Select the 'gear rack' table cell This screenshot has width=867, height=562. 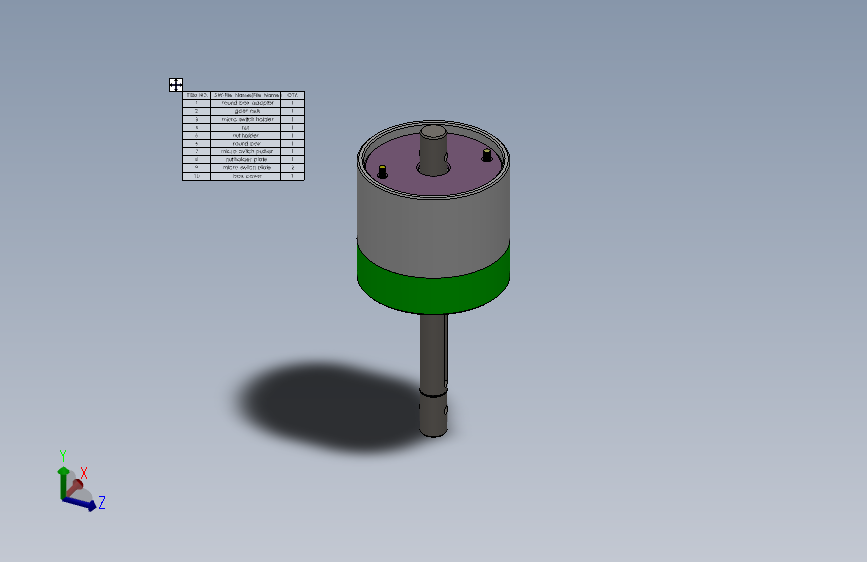pyautogui.click(x=246, y=111)
